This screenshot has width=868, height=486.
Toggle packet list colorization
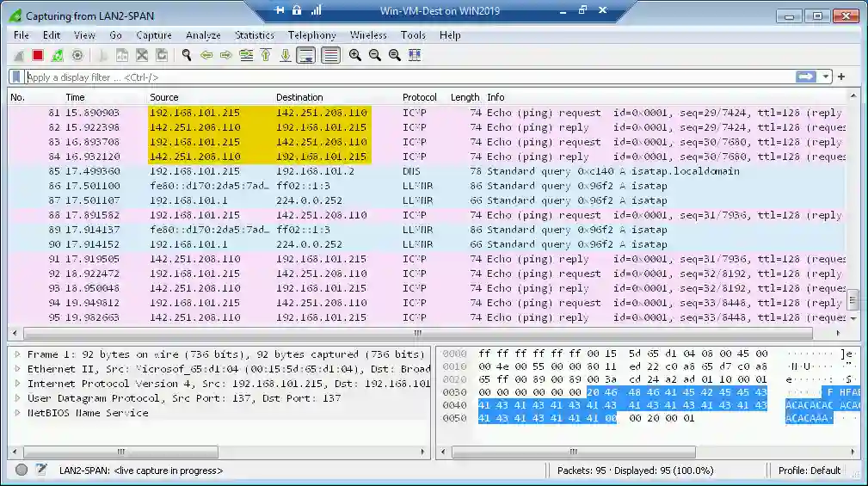[330, 55]
